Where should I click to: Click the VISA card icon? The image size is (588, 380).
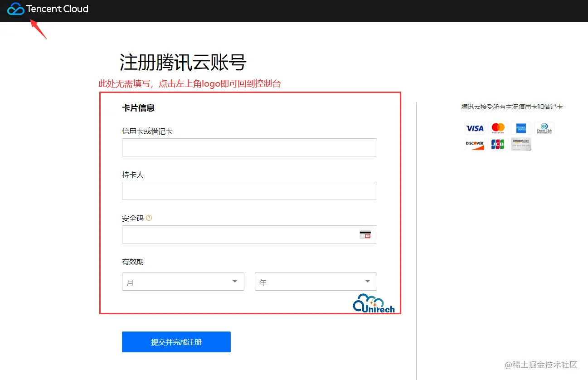(475, 128)
